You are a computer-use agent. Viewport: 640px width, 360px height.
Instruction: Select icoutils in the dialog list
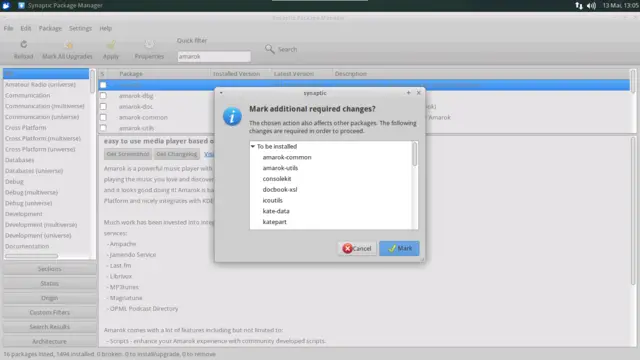click(x=273, y=200)
